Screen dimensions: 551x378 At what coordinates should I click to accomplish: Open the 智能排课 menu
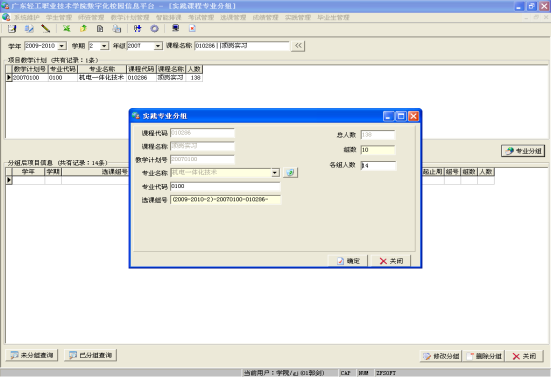168,17
